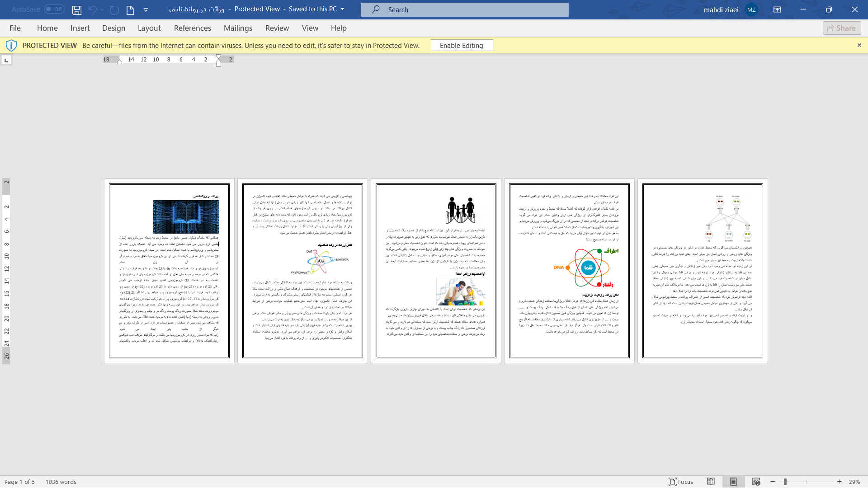868x488 pixels.
Task: Click the Undo icon
Action: (x=92, y=9)
